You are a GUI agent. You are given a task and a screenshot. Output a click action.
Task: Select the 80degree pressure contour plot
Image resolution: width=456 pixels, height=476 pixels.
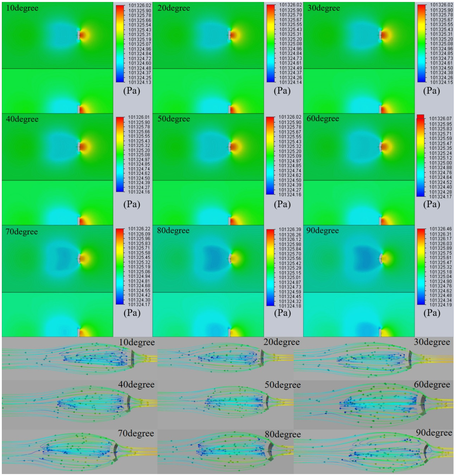click(208, 281)
